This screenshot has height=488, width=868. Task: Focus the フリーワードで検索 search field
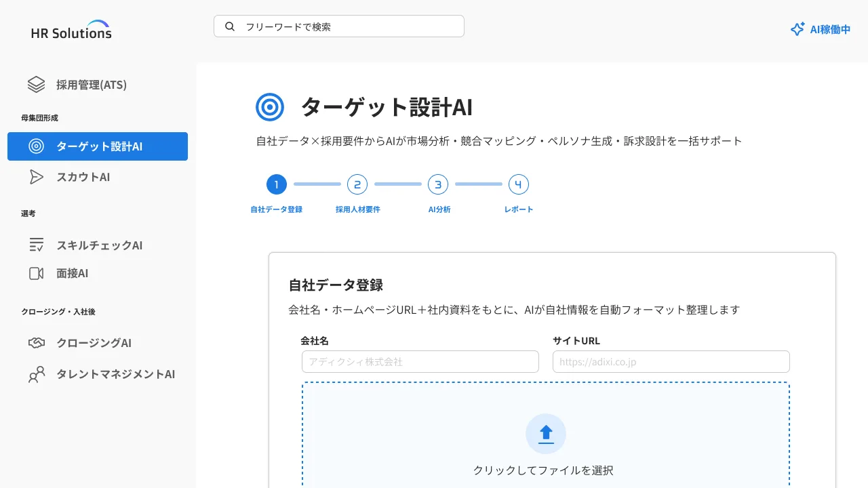339,26
